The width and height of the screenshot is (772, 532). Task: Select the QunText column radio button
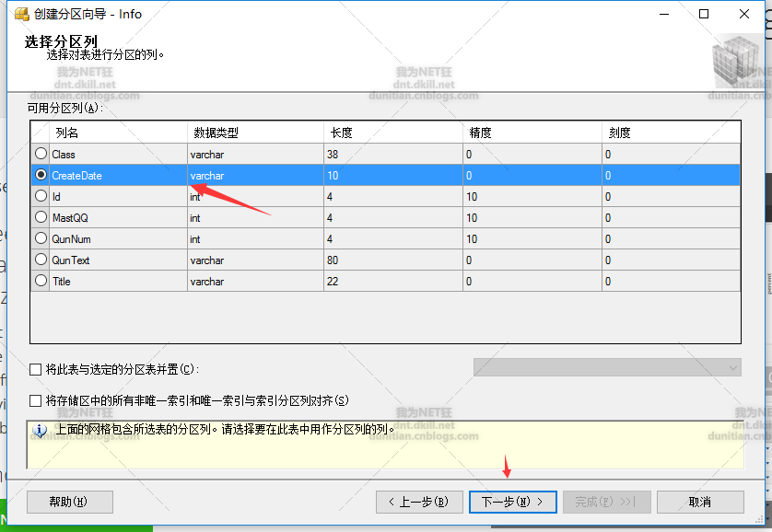(41, 260)
